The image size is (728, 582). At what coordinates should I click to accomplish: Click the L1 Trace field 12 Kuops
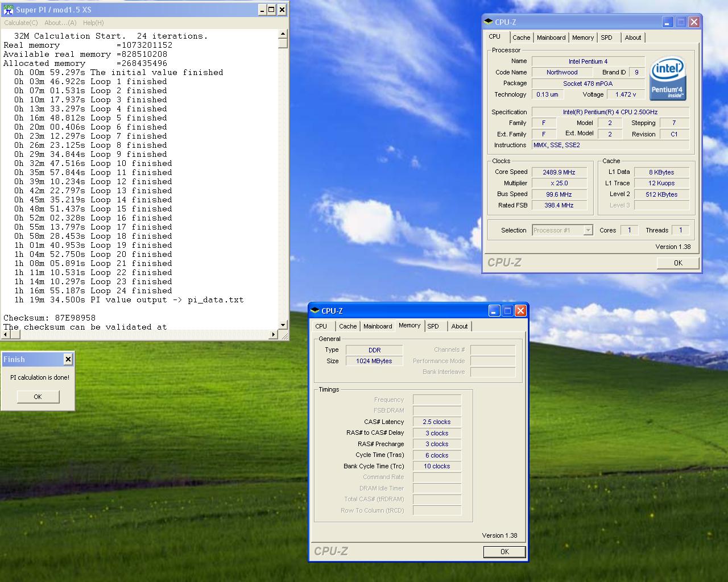pyautogui.click(x=661, y=183)
